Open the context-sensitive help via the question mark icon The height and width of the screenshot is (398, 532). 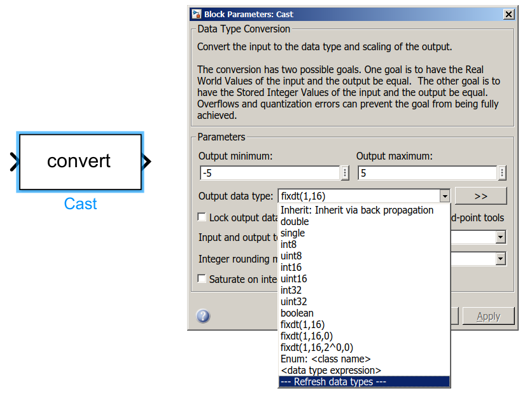tap(203, 316)
